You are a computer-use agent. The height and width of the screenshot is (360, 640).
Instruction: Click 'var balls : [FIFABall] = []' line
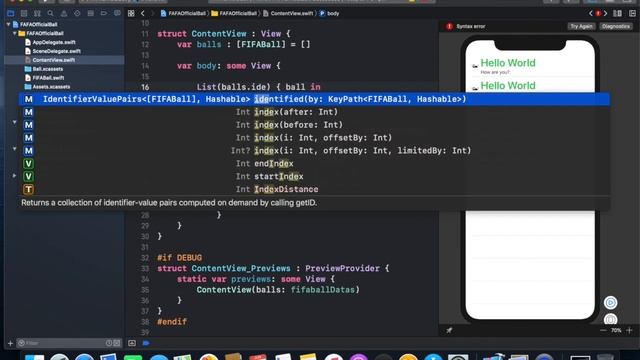click(x=244, y=44)
